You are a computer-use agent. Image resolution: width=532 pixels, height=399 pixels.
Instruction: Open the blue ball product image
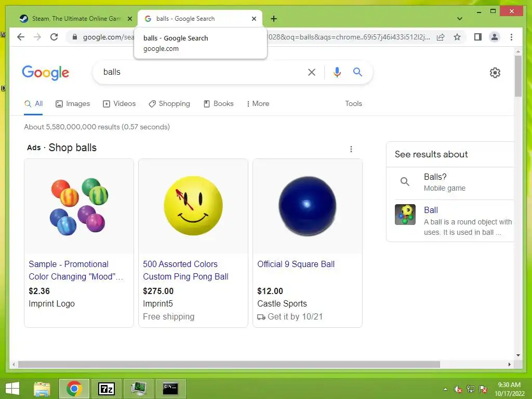(x=308, y=206)
